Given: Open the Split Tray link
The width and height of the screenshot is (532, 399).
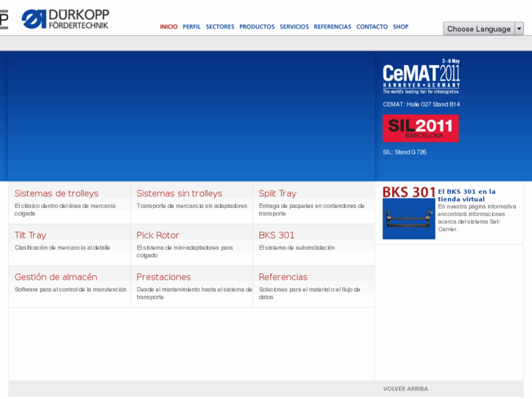Looking at the screenshot, I should click(x=277, y=193).
